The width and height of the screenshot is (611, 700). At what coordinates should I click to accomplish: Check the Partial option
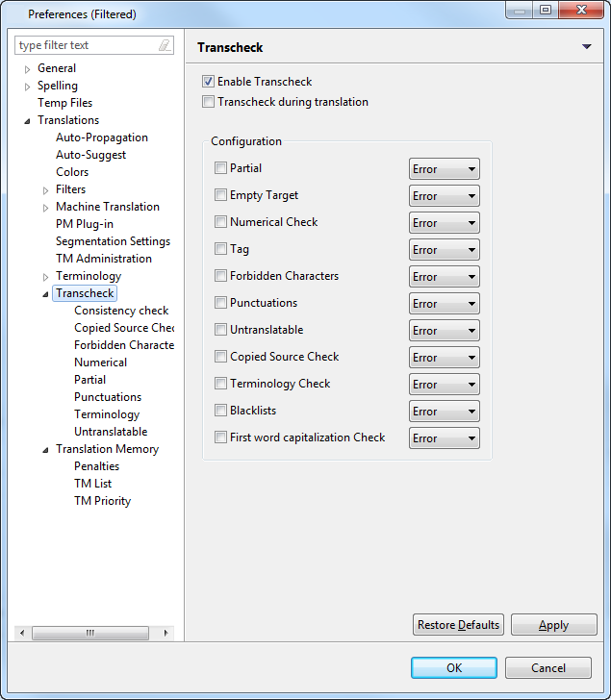pyautogui.click(x=220, y=168)
